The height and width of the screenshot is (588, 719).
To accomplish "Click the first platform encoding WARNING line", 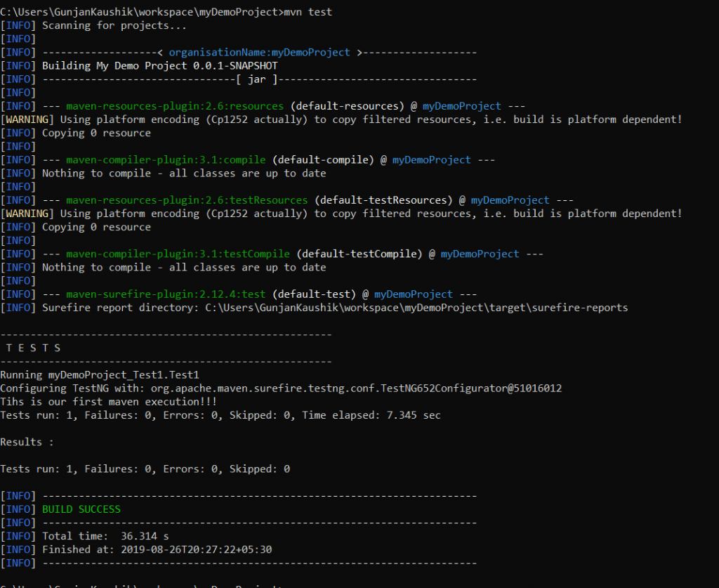I will [341, 119].
